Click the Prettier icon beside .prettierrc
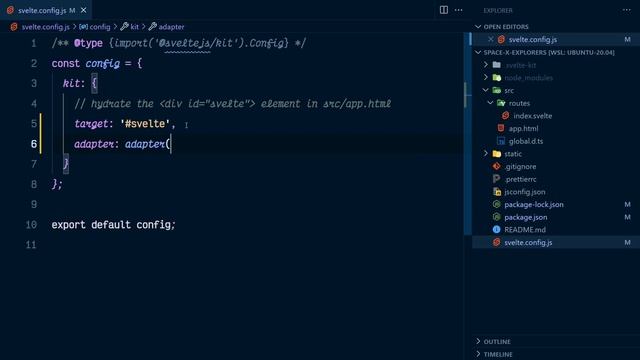The height and width of the screenshot is (360, 640). tap(496, 179)
